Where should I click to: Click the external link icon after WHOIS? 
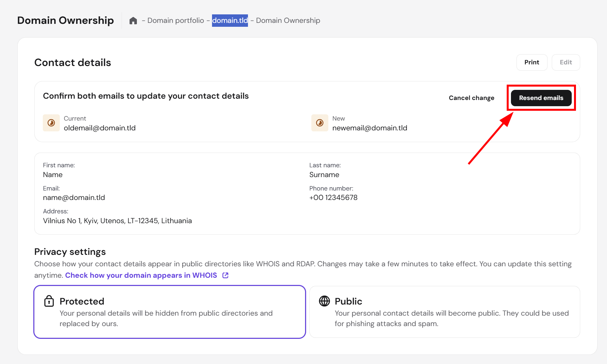[225, 275]
